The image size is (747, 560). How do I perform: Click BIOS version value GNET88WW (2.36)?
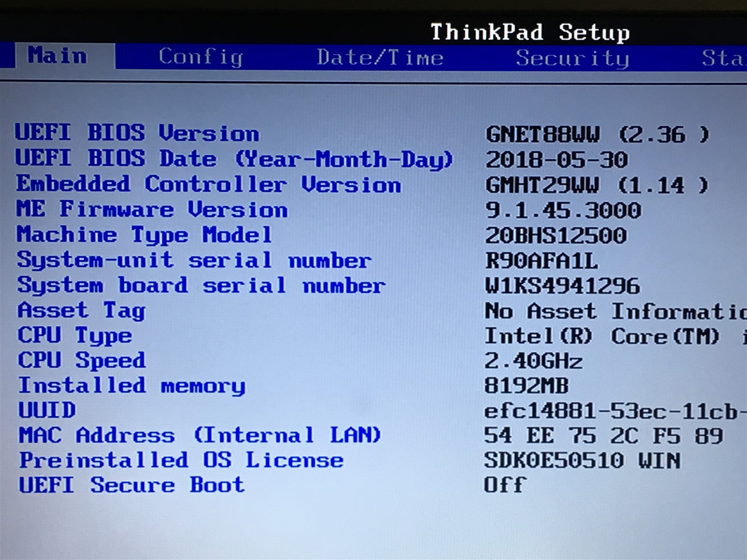(x=597, y=135)
